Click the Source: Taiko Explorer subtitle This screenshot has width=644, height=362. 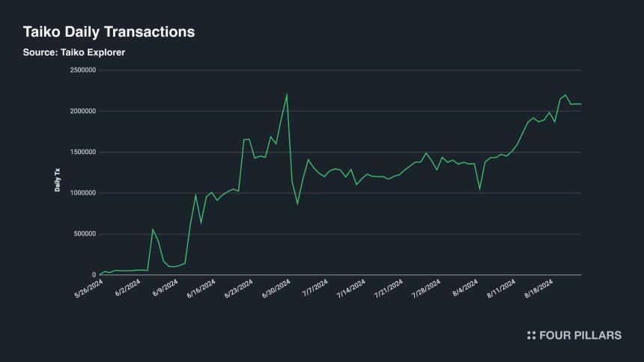click(x=74, y=52)
